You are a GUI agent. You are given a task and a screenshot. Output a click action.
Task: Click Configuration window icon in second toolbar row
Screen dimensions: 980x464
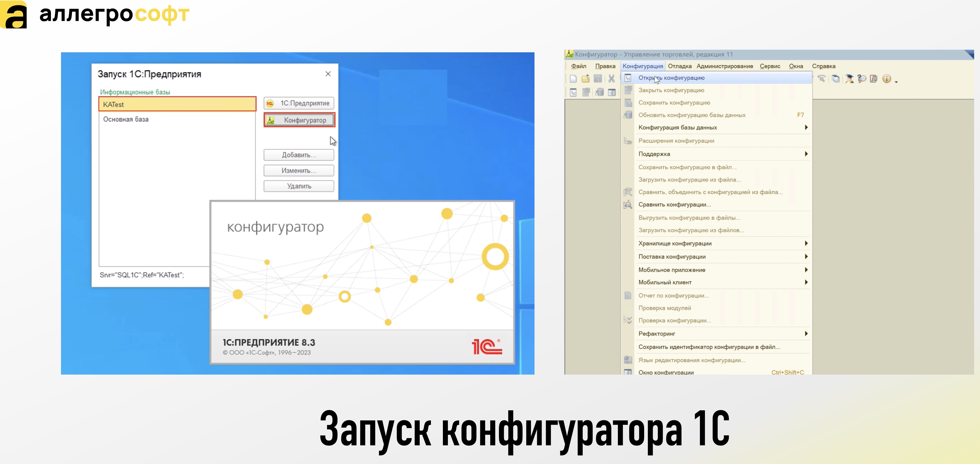pyautogui.click(x=612, y=92)
